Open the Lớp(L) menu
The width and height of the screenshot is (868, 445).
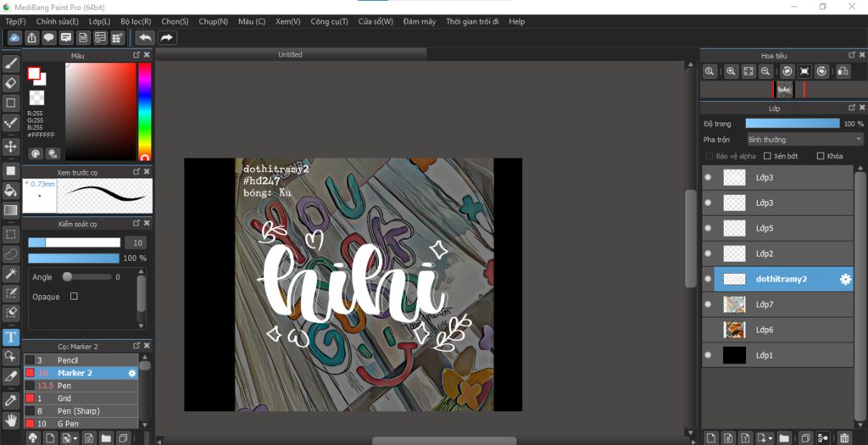(x=100, y=21)
